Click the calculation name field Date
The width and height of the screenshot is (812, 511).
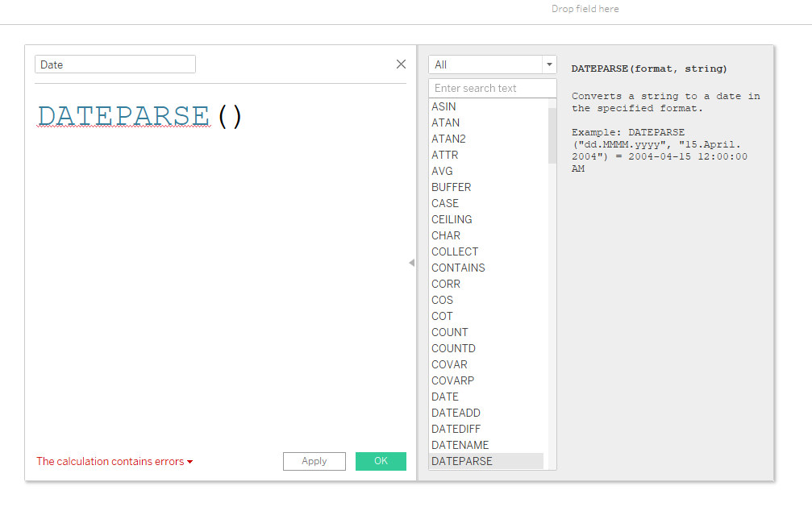point(115,64)
